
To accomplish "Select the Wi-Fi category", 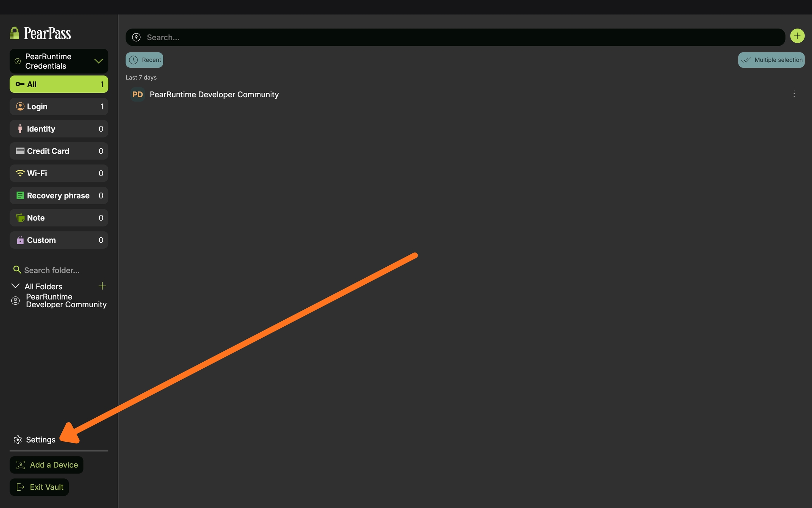I will 59,173.
